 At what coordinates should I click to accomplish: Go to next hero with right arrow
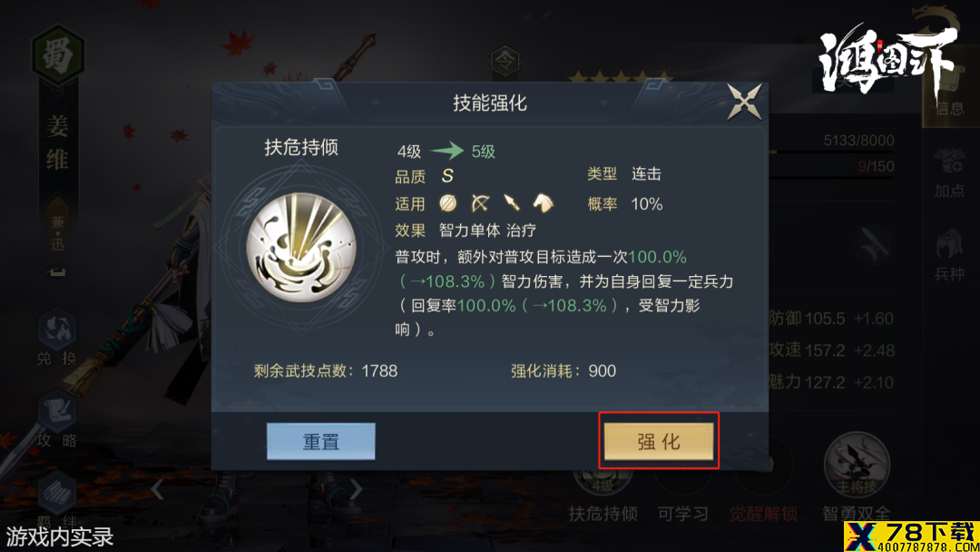coord(356,489)
